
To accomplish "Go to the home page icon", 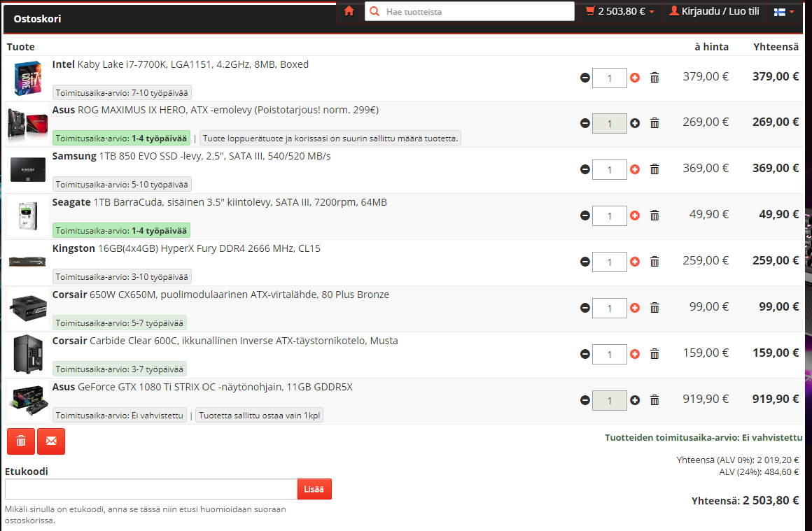I will (x=349, y=11).
